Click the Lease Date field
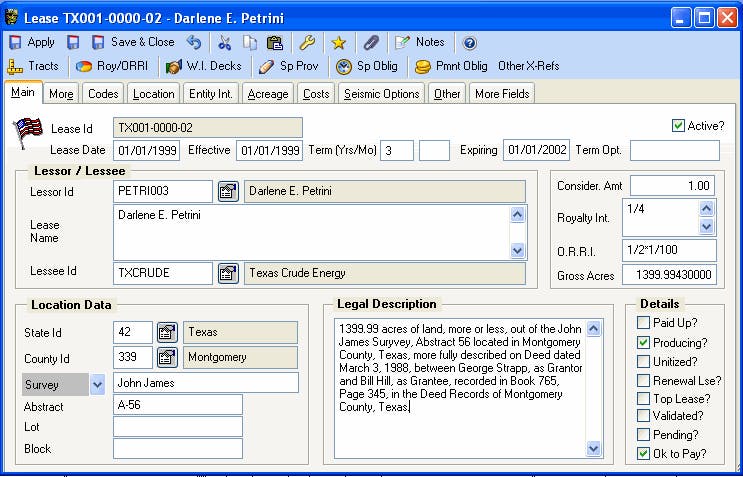Screen dimensions: 743x477 146,151
